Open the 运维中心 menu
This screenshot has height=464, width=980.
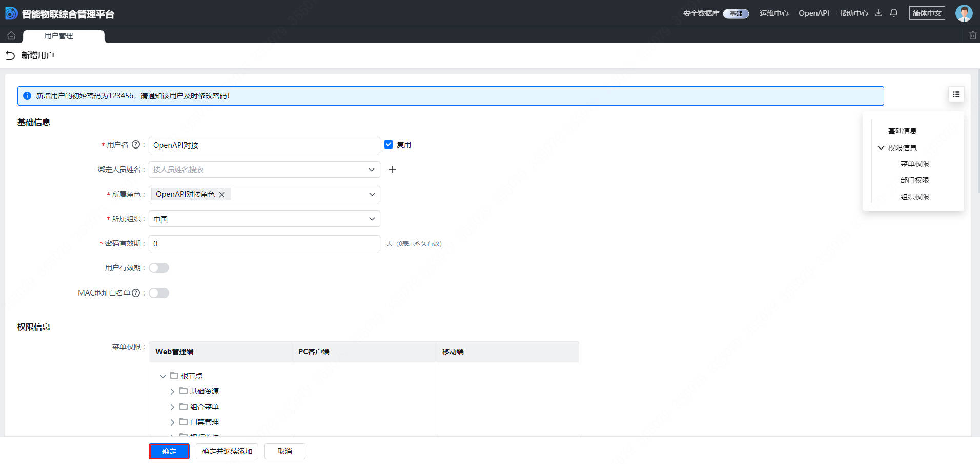(x=773, y=13)
